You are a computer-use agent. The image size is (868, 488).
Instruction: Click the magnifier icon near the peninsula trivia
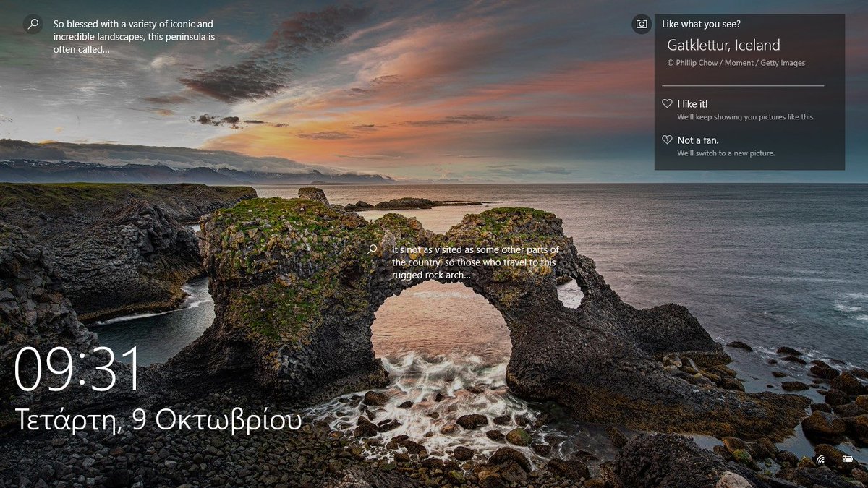33,24
